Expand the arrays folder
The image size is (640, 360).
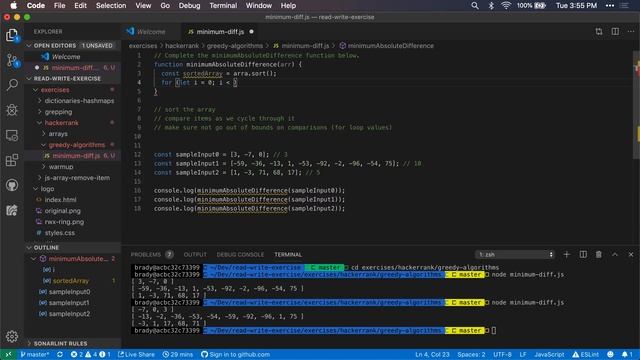(x=44, y=134)
